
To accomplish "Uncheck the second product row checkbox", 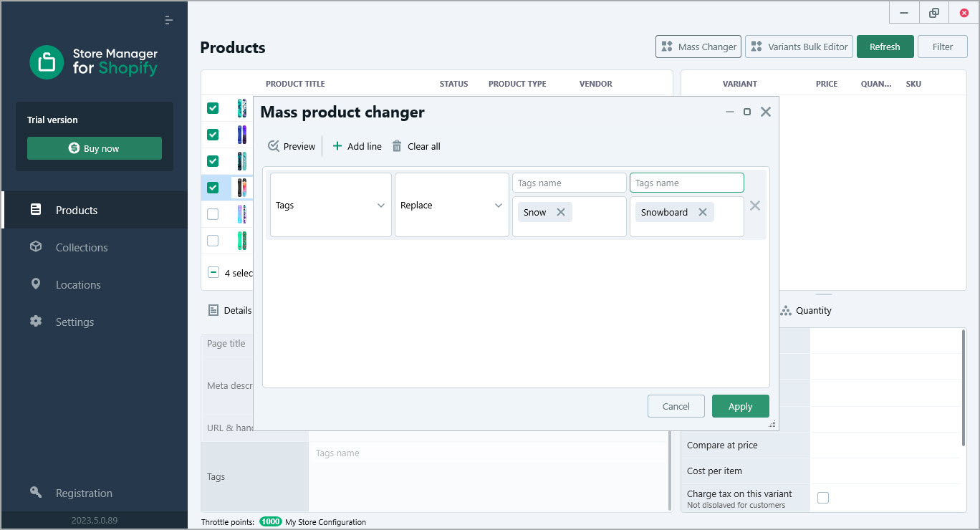I will coord(213,135).
